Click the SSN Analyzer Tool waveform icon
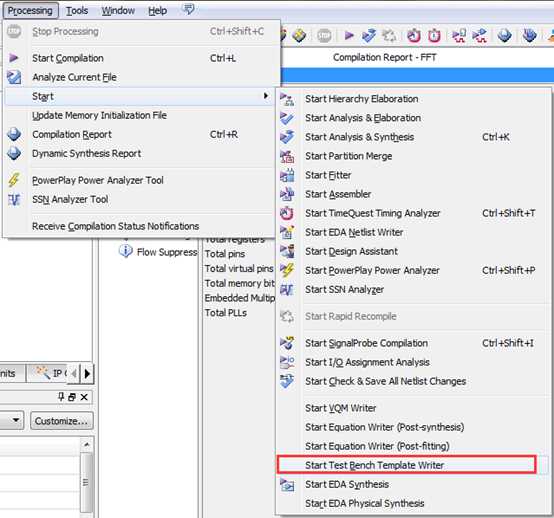The width and height of the screenshot is (554, 518). [14, 200]
